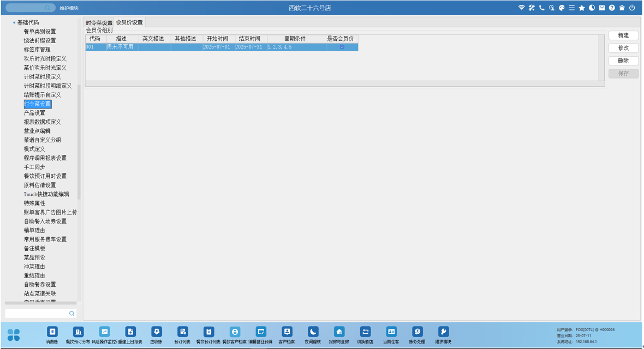The width and height of the screenshot is (644, 349).
Task: Click the star favorites icon in header
Action: point(582,8)
